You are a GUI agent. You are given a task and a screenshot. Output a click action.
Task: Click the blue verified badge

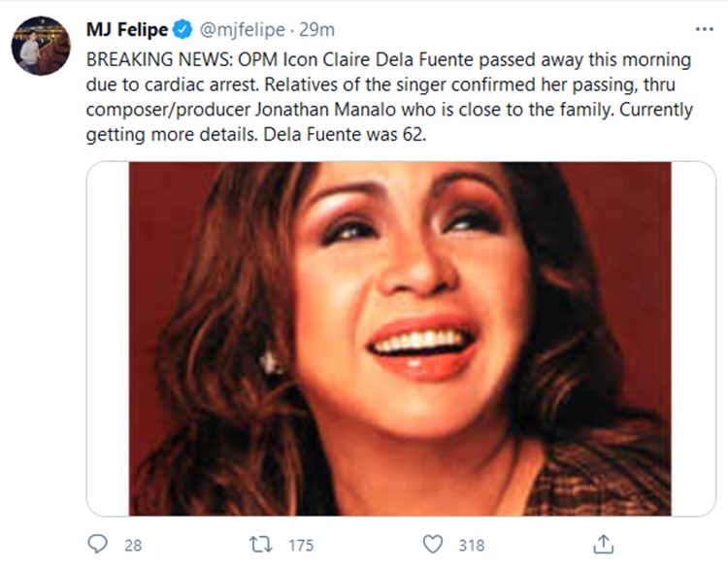pos(182,30)
